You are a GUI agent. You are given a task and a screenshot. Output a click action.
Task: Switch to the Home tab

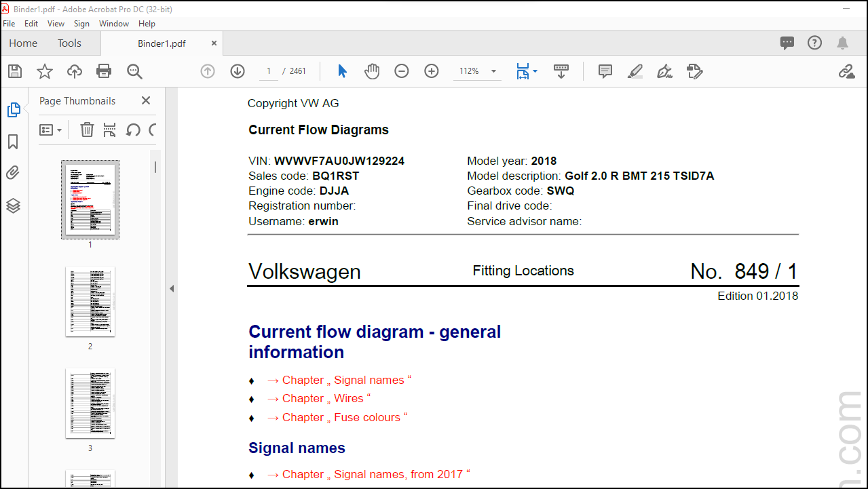23,43
